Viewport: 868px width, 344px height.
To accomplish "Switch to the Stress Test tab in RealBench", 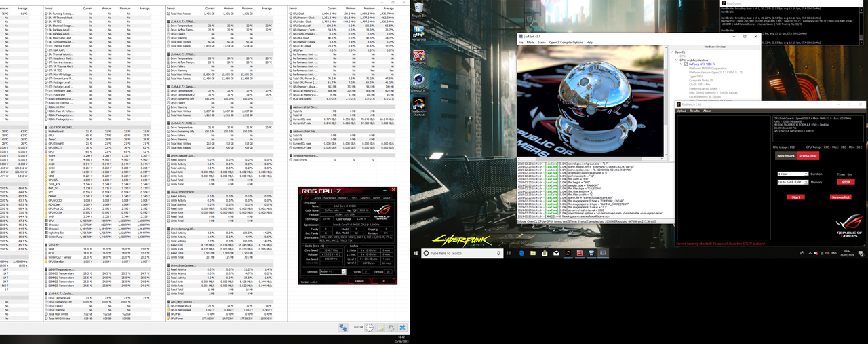I will tap(808, 155).
